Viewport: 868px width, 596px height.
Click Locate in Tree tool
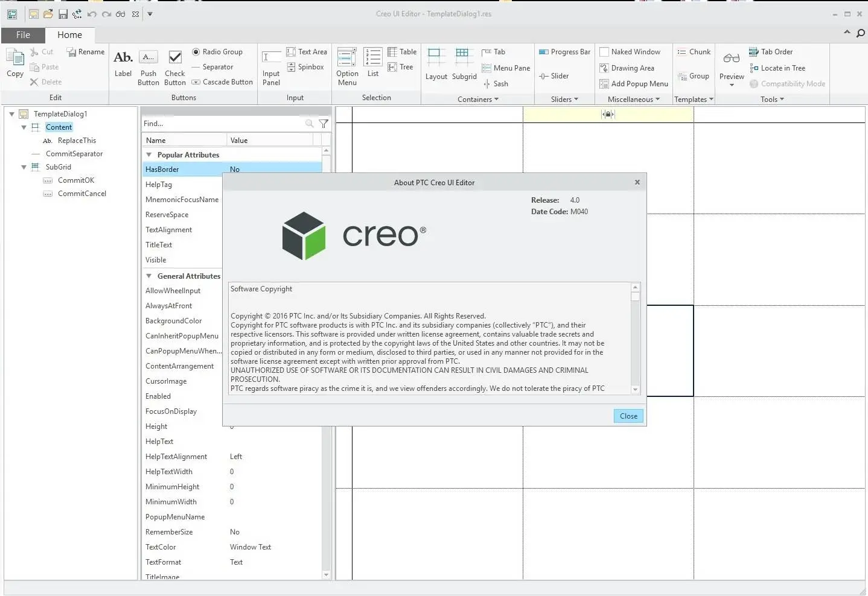(x=777, y=68)
